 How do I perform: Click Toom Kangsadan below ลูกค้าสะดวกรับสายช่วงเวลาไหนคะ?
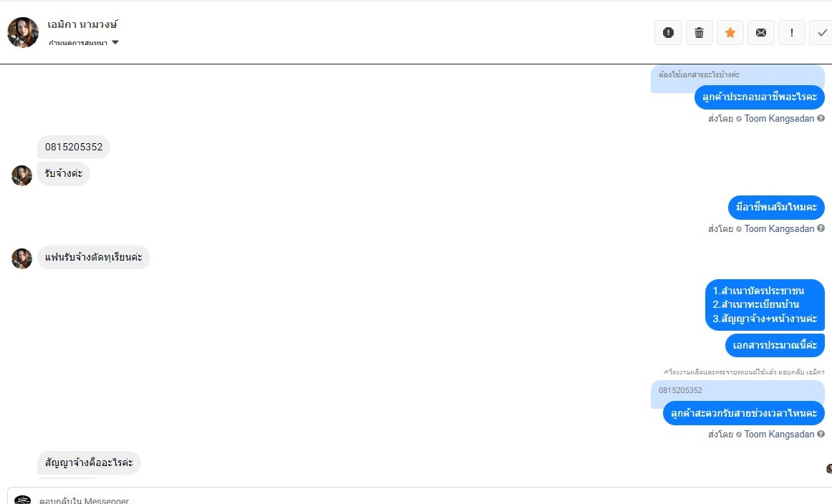click(x=779, y=435)
